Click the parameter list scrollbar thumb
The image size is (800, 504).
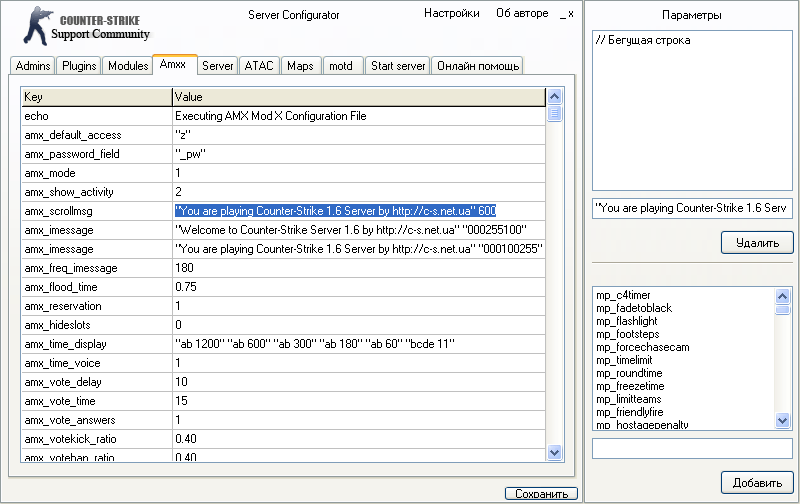click(x=783, y=310)
